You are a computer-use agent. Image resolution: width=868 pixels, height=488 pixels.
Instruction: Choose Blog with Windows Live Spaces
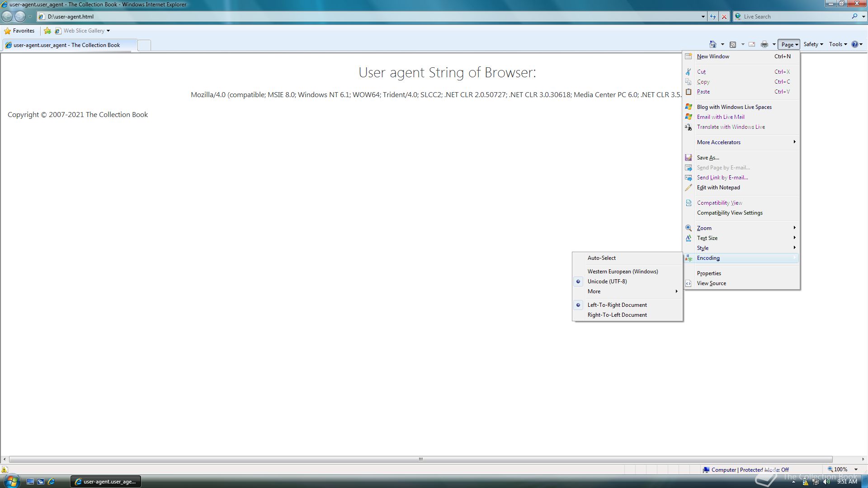point(741,107)
